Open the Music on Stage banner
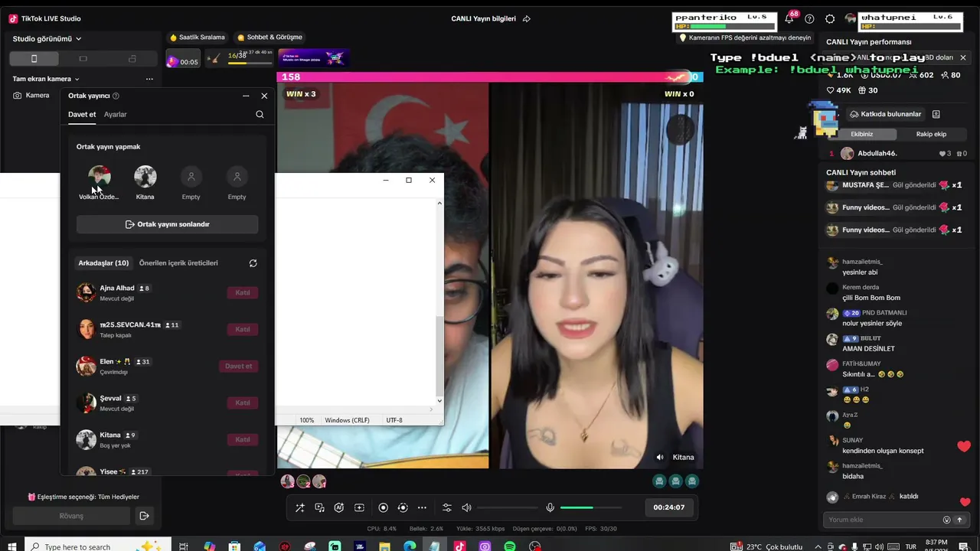980x551 pixels. pos(314,58)
